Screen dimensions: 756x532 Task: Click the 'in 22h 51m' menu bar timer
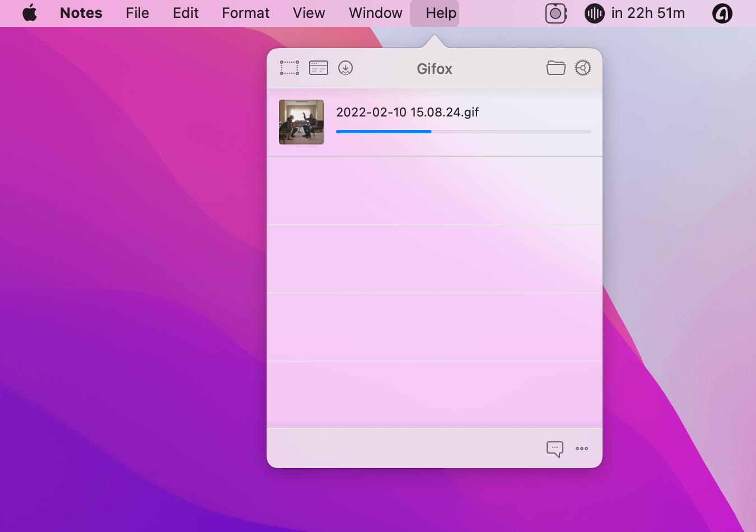pos(648,13)
